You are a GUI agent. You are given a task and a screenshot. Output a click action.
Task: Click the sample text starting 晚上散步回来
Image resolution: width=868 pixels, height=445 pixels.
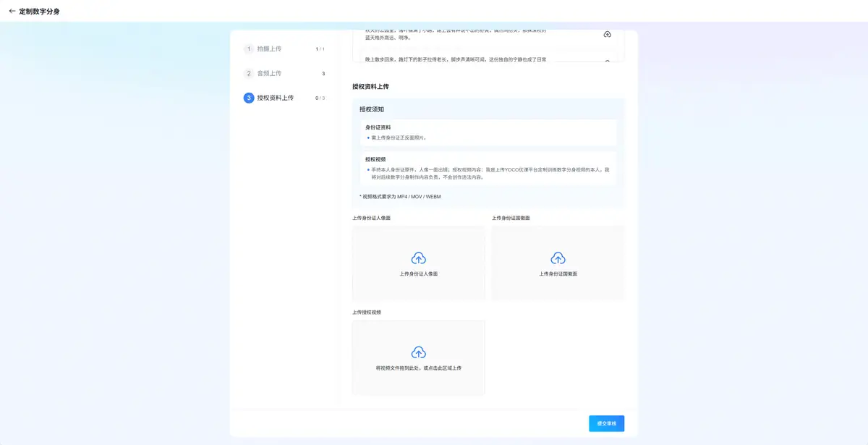[x=456, y=59]
